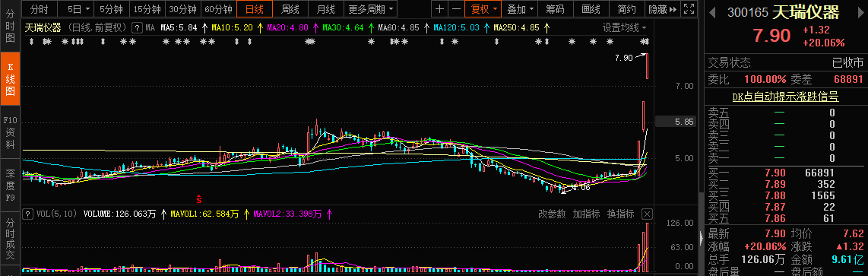Open DK点自动提示涨跌信号 link
Screen dimensions: 868x276
(785, 97)
